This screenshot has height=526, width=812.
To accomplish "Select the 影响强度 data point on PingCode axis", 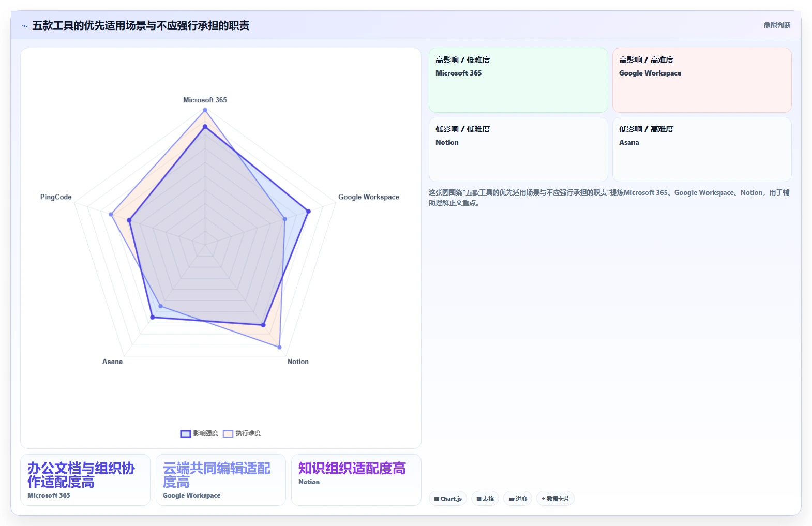I will [129, 220].
